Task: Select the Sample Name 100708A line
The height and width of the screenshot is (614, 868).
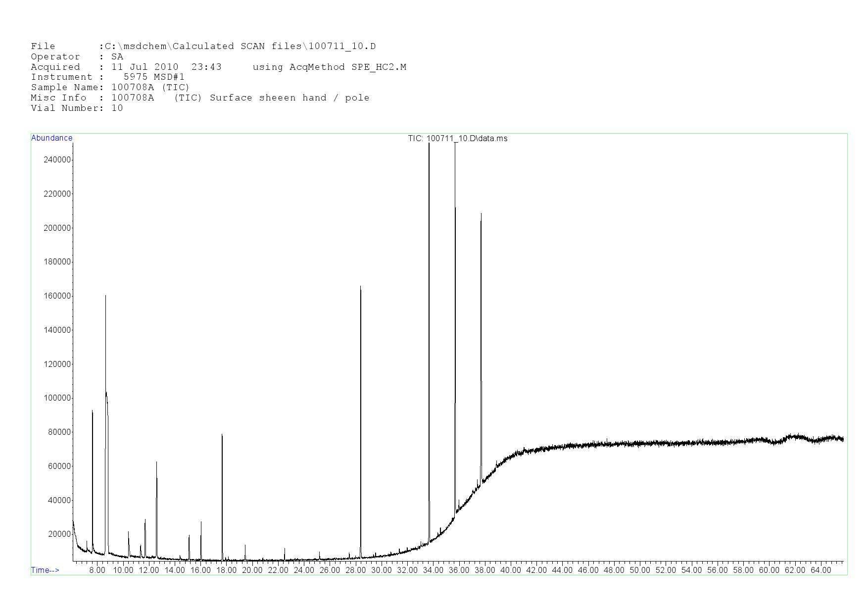Action: (110, 88)
